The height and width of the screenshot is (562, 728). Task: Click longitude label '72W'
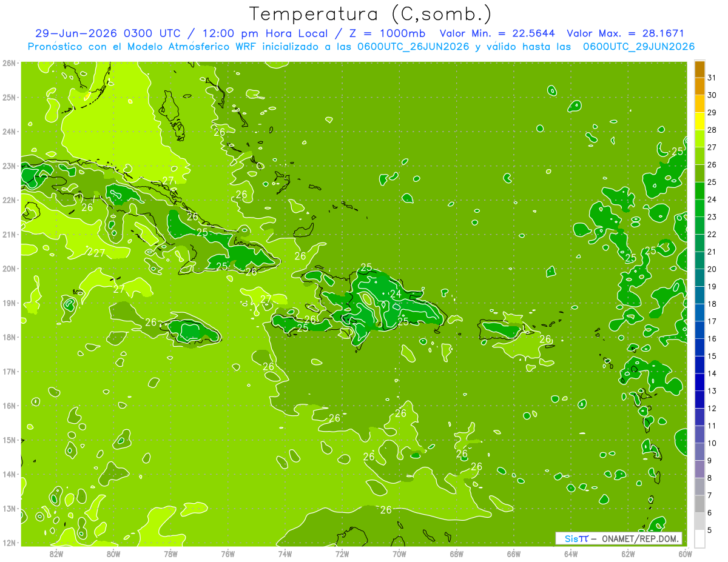[342, 553]
